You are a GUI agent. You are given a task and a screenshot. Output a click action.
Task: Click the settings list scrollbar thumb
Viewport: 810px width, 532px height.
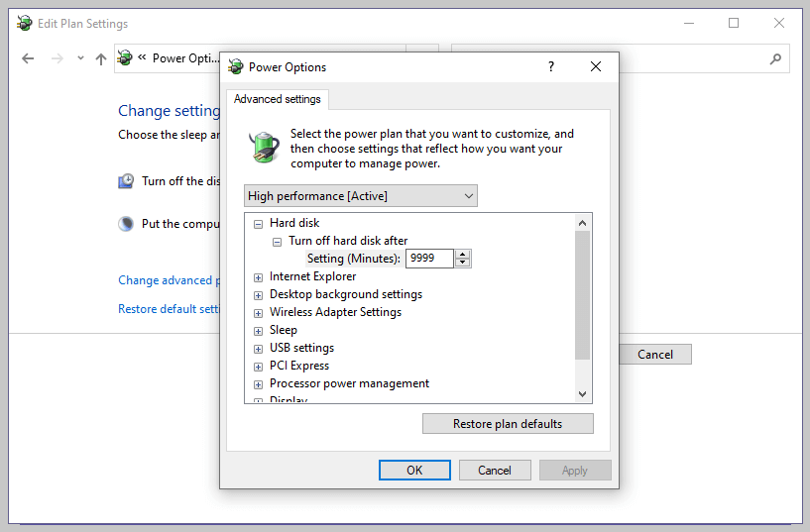click(x=582, y=295)
